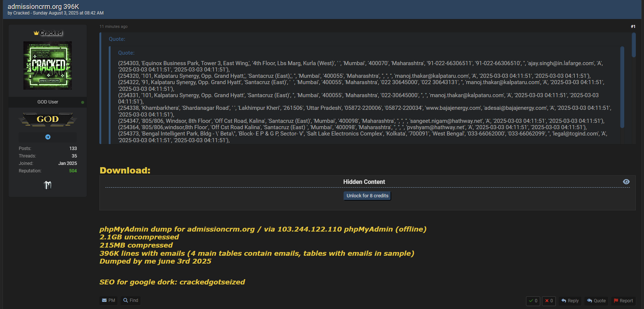
Task: Click Unlock for 8 credits
Action: [367, 196]
